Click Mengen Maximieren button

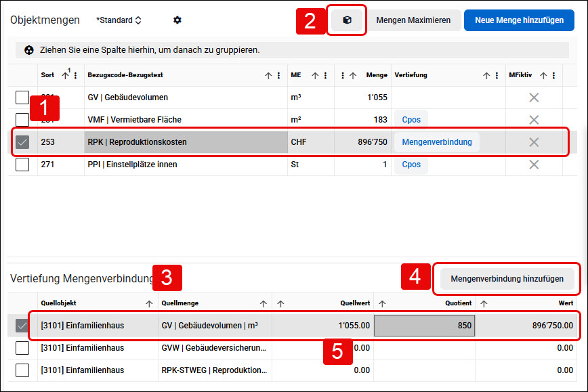coord(413,20)
